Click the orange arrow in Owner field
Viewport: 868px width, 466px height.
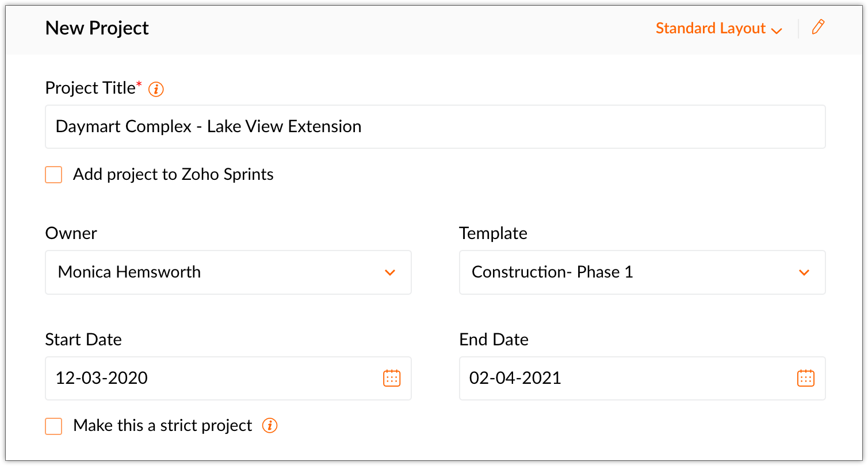390,272
